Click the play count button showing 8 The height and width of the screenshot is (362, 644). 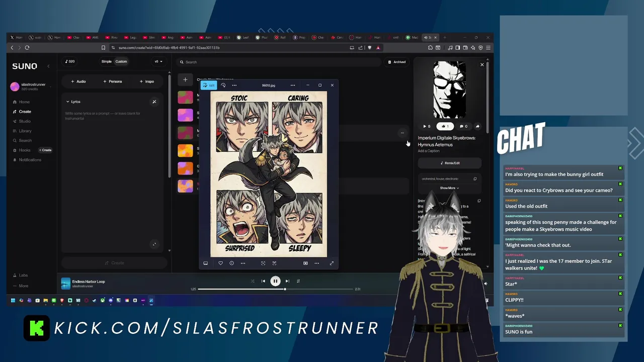(427, 126)
